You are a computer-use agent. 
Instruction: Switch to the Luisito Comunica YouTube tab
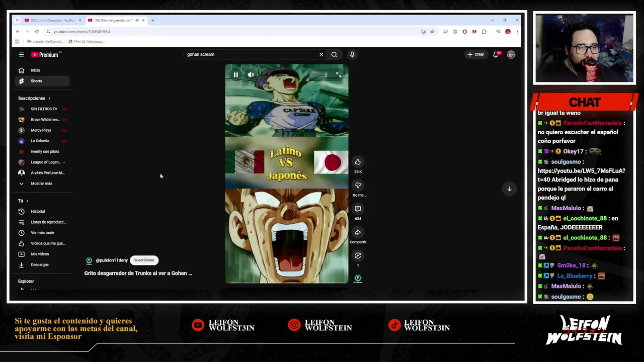[x=52, y=20]
